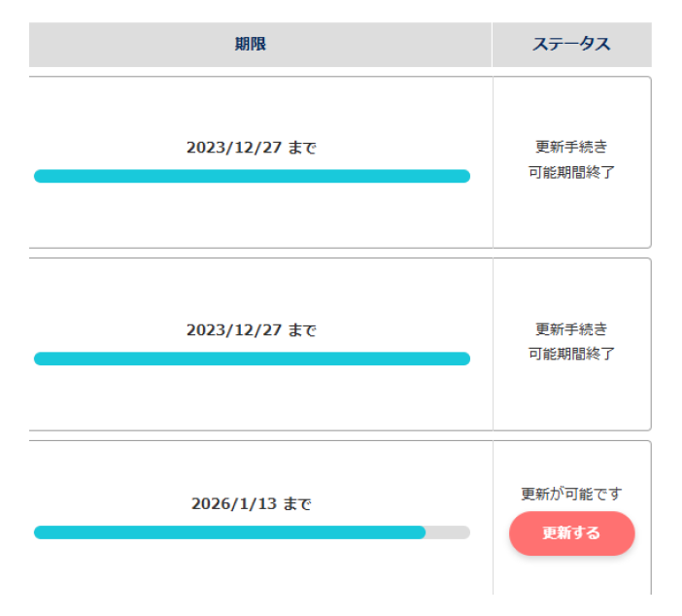Select the first row's 2023/12/27 まで date

252,148
